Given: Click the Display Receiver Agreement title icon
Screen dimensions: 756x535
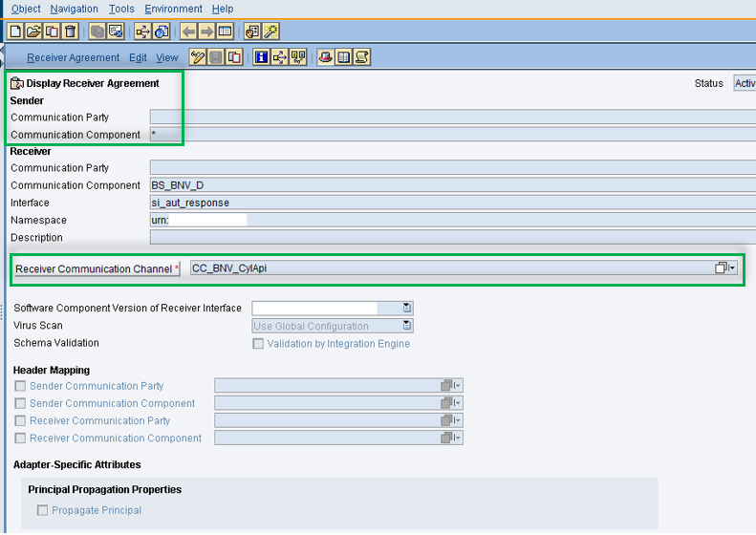Looking at the screenshot, I should [x=17, y=83].
